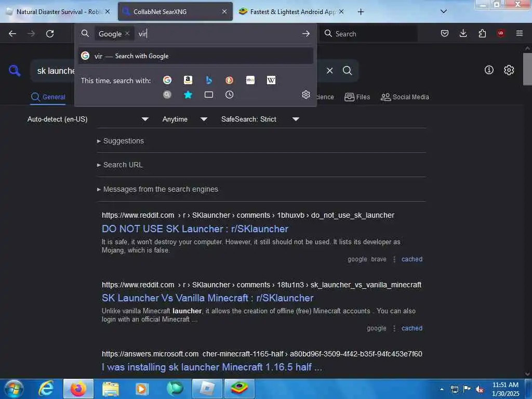Open cached link for DO NOT USE result

[x=412, y=259]
